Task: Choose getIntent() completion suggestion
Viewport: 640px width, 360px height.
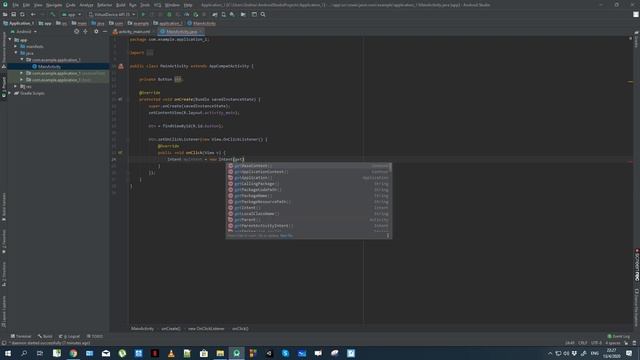Action: coord(309,208)
